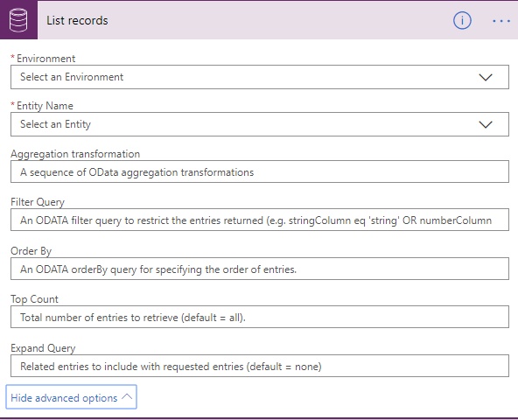Click the Environment field label
This screenshot has width=518, height=420.
[45, 59]
